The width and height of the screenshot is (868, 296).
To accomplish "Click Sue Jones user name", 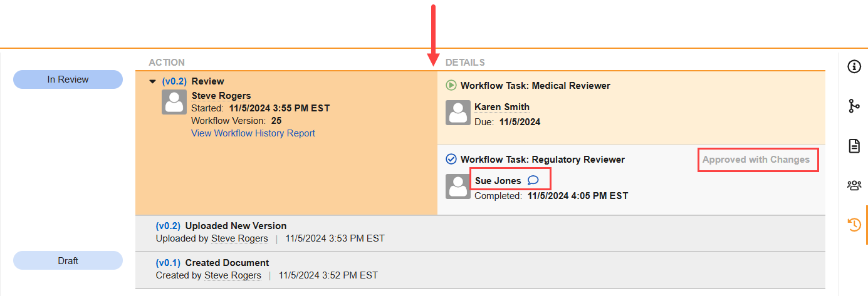I will (498, 181).
